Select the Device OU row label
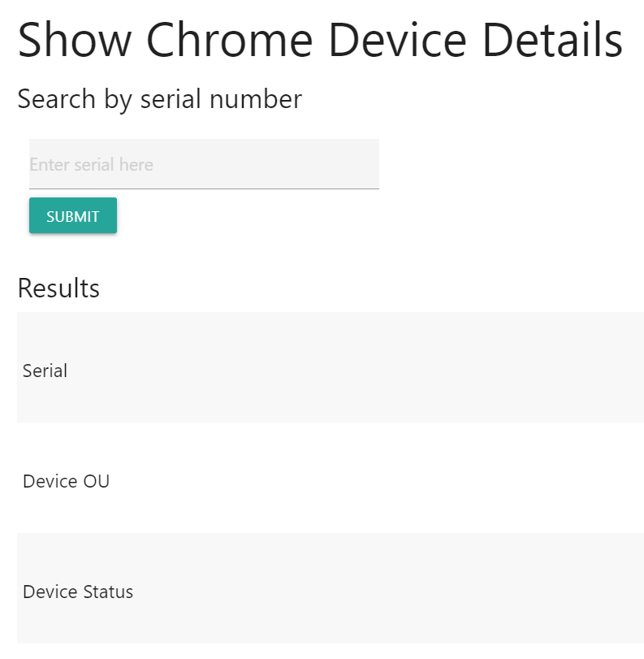Screen dimensions: 644x659 click(67, 481)
